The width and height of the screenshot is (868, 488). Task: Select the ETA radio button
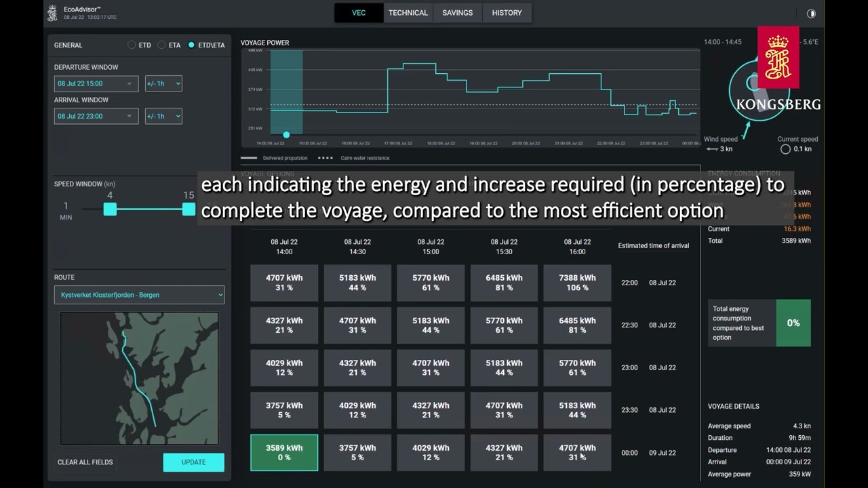pos(161,45)
